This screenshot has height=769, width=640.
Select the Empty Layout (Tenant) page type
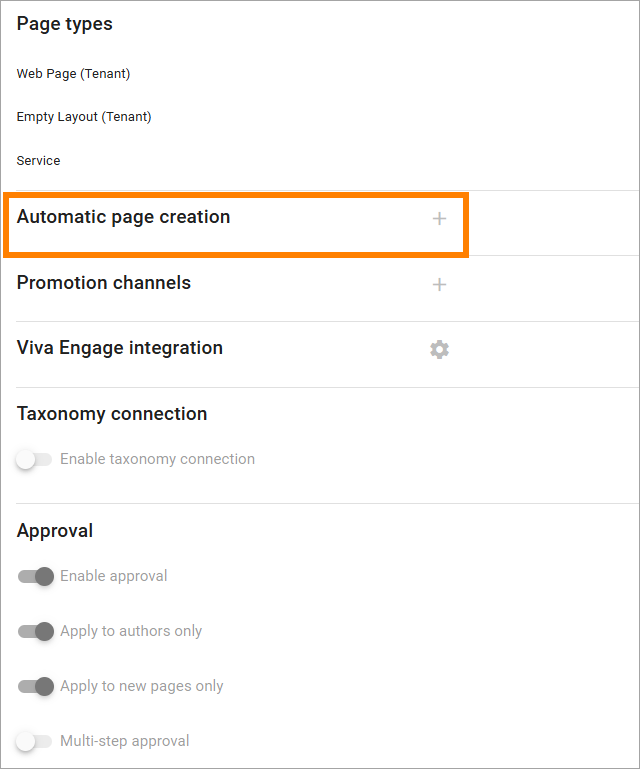(84, 117)
